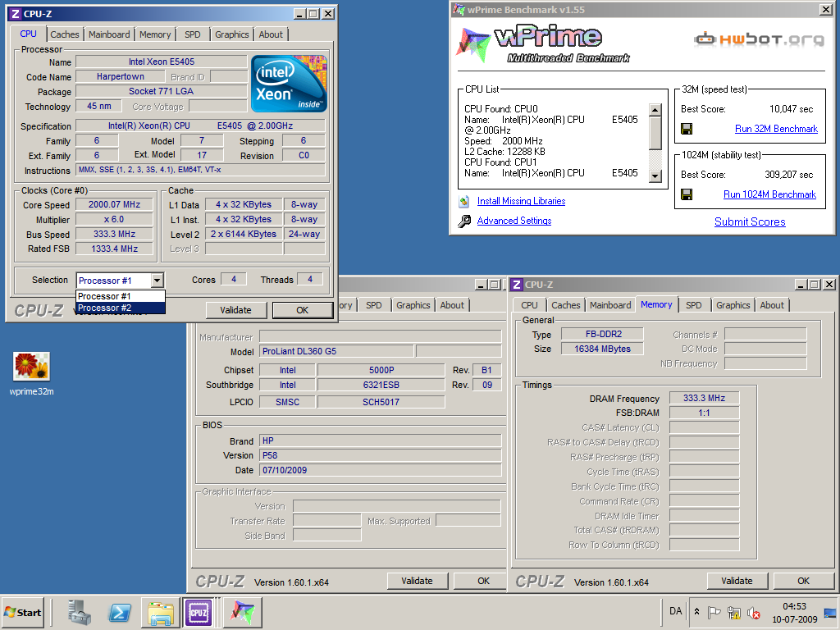This screenshot has width=840, height=630.
Task: Open the Advanced Settings link
Action: [x=514, y=221]
